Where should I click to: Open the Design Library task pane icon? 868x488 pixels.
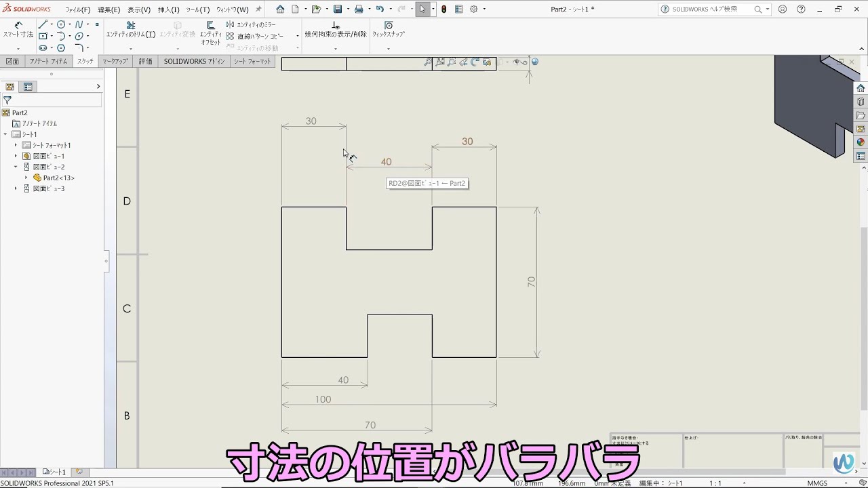[861, 102]
